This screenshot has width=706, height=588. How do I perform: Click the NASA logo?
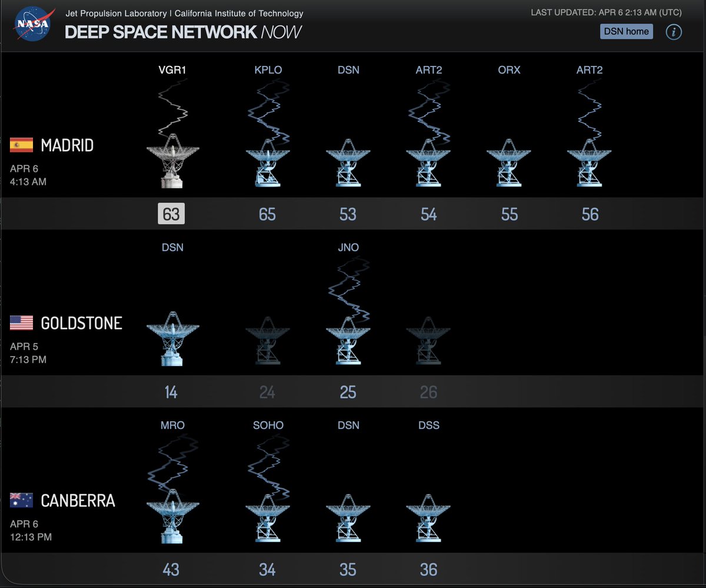pyautogui.click(x=32, y=25)
